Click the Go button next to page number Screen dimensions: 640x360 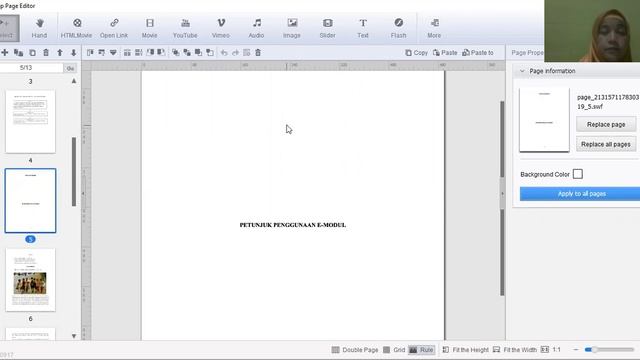(x=70, y=68)
